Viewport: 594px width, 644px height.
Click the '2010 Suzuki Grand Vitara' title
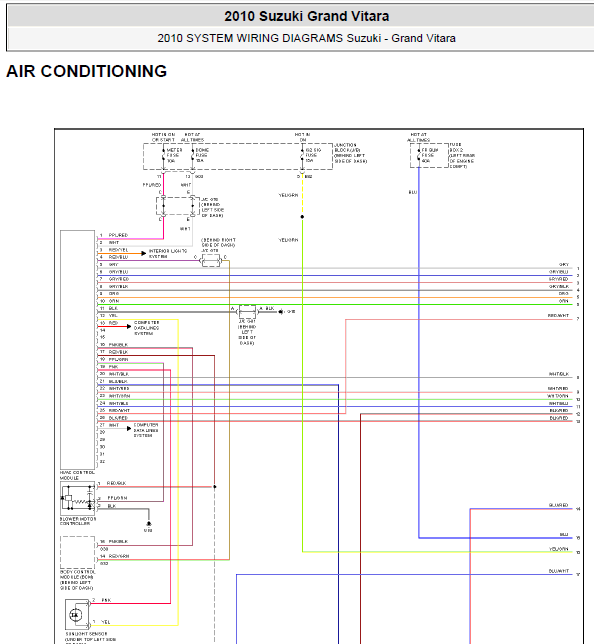coord(306,16)
